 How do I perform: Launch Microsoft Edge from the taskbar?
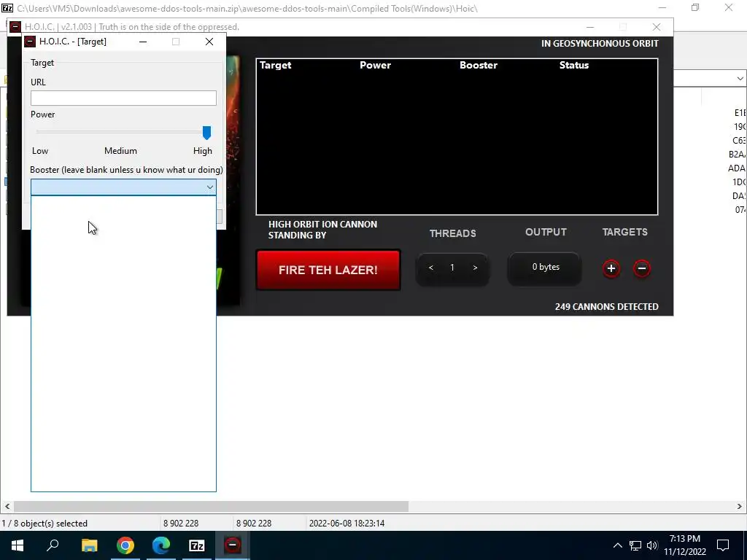click(x=161, y=545)
